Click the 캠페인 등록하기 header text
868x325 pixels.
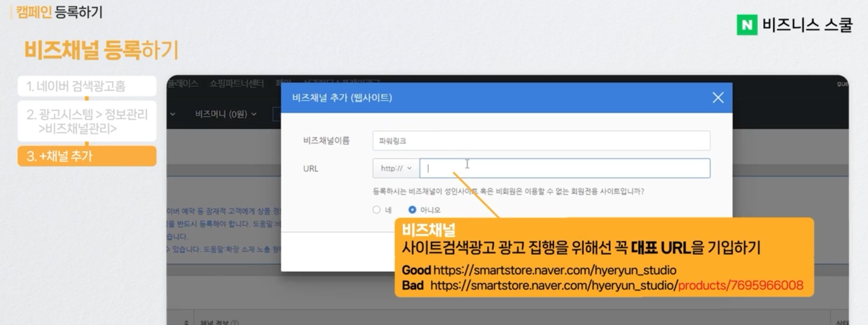coord(59,12)
